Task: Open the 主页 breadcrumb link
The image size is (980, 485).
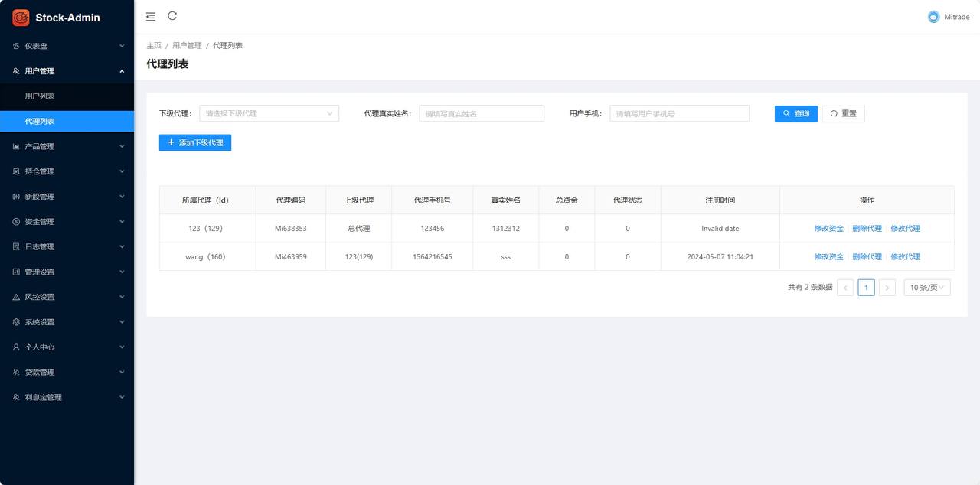Action: coord(152,45)
